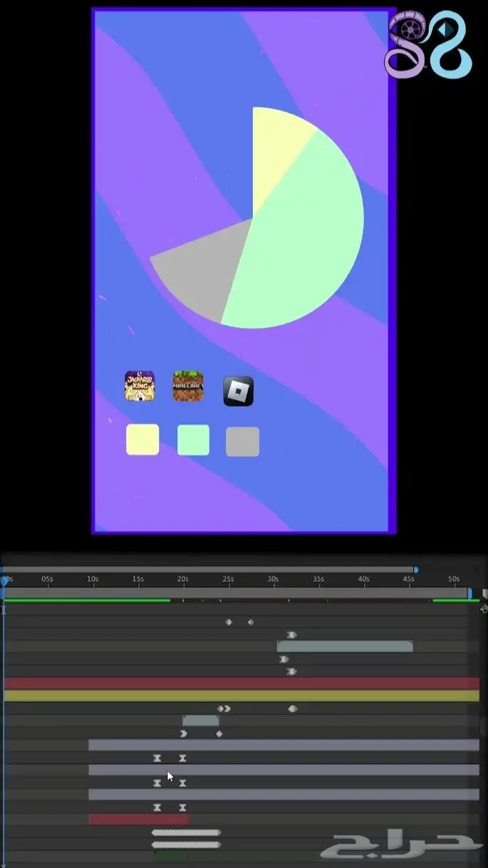Viewport: 488px width, 868px height.
Task: Click the blue playhead at timeline start
Action: 5,582
